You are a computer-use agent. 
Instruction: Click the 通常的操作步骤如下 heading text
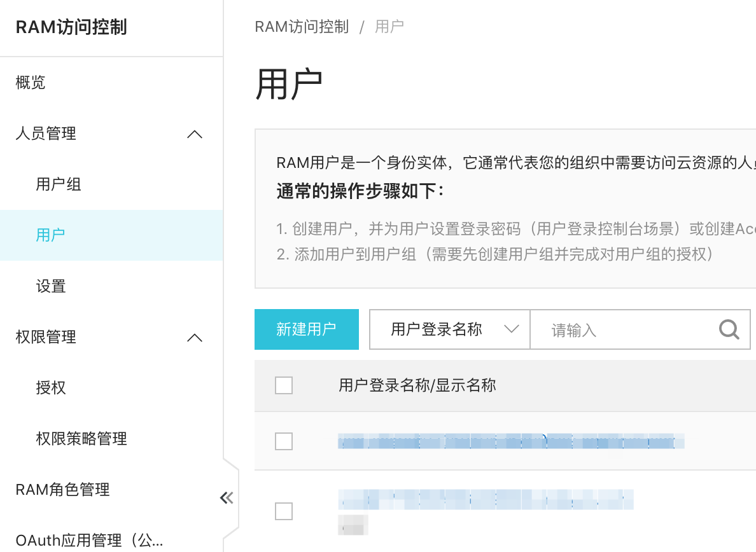coord(360,191)
